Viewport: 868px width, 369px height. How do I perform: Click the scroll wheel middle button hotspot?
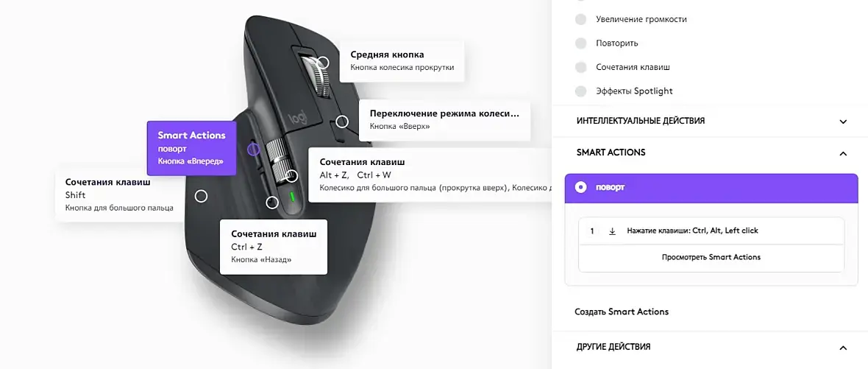click(x=324, y=63)
